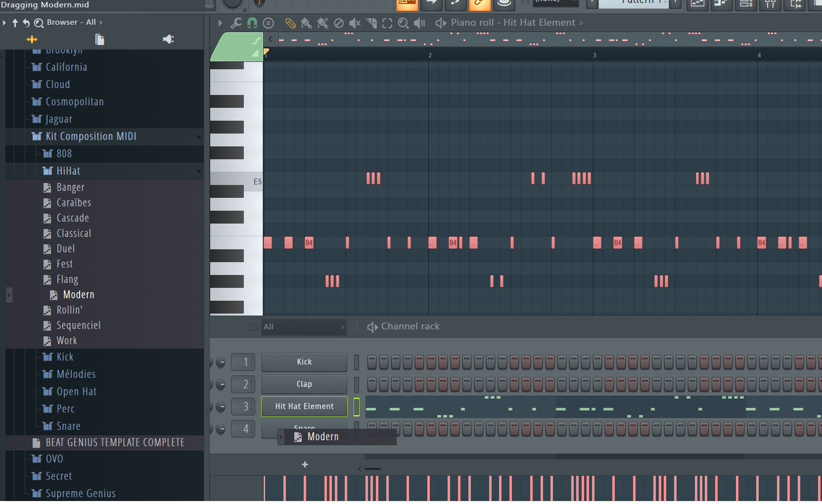Screen dimensions: 822x504
Task: Click the E5 piano key
Action: tap(236, 182)
